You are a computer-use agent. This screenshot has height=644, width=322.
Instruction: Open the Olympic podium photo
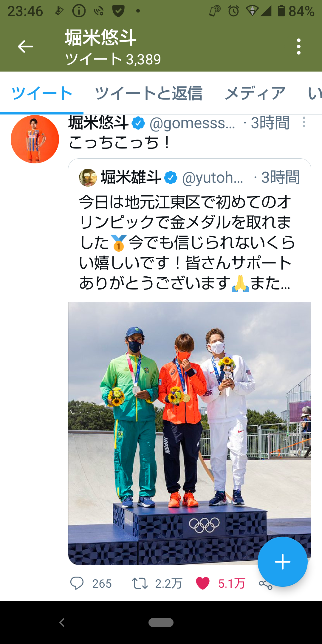point(190,433)
